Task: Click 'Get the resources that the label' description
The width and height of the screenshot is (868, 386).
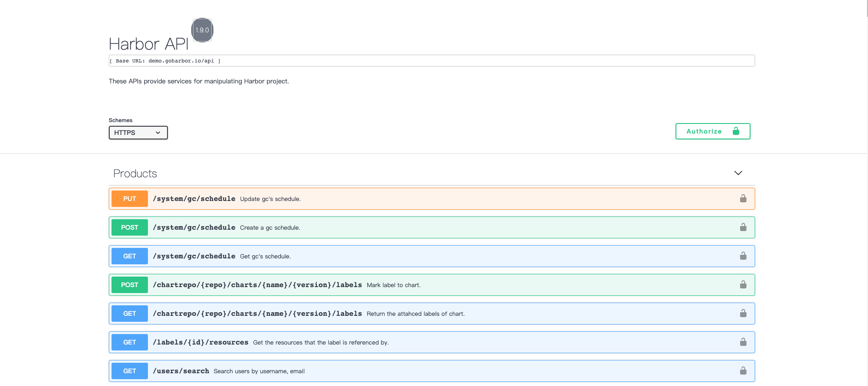Action: tap(321, 343)
